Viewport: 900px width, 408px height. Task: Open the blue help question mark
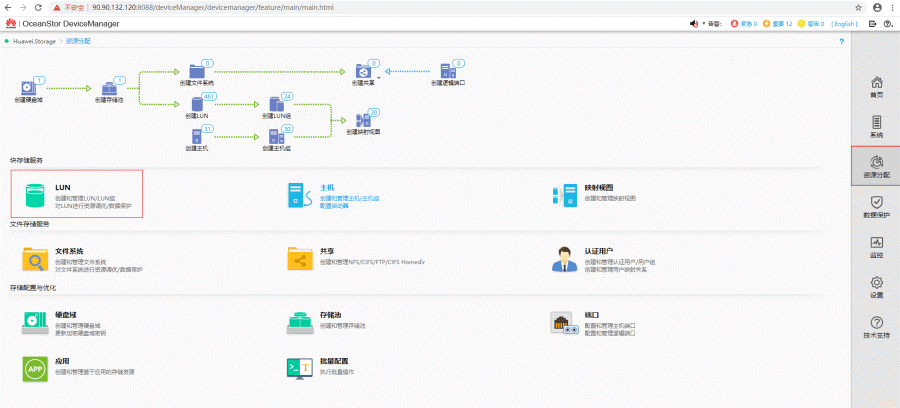point(841,41)
